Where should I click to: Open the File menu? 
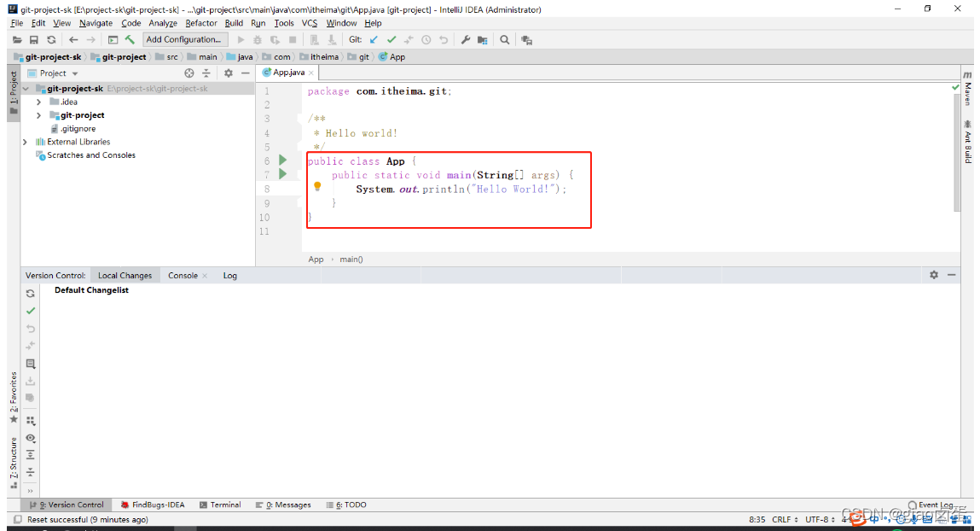[x=17, y=23]
